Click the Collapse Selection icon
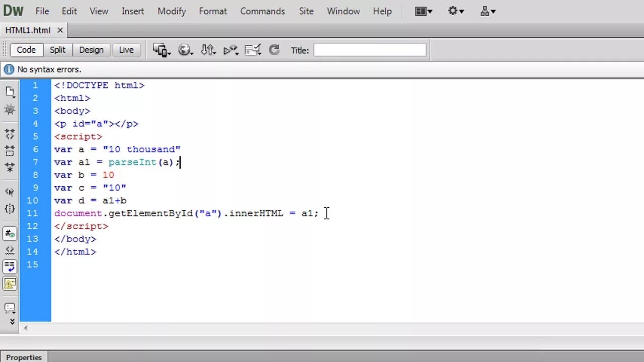The image size is (644, 362). point(10,150)
